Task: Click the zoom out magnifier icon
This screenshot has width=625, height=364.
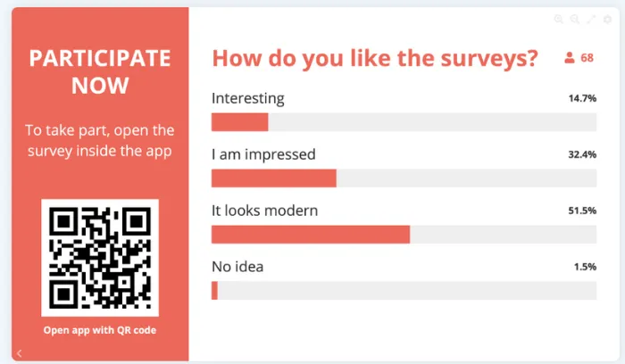Action: coord(575,19)
